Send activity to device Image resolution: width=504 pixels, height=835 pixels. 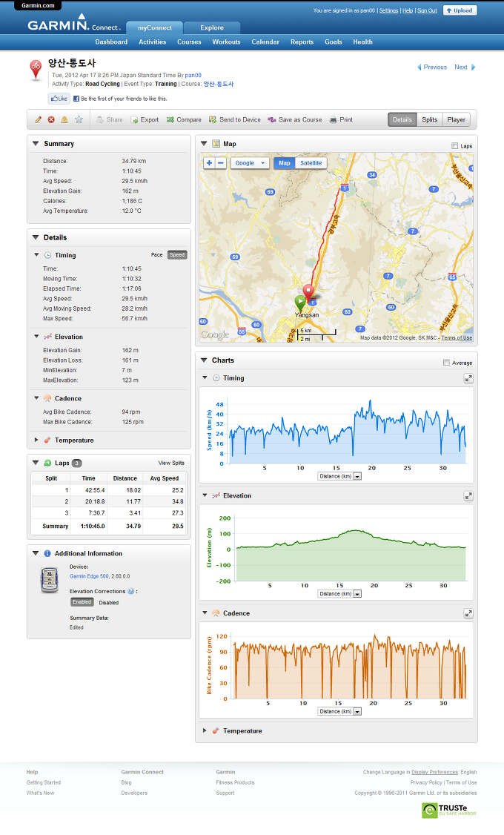click(x=235, y=120)
